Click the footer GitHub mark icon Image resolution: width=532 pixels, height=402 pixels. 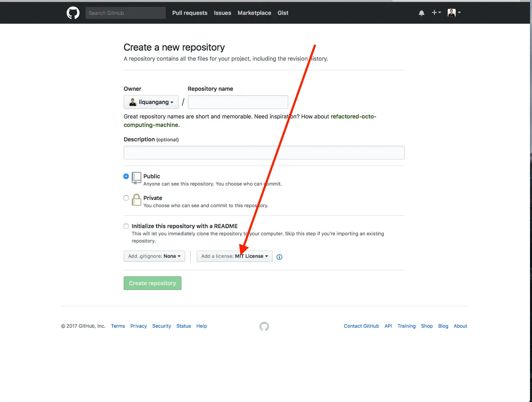click(264, 326)
